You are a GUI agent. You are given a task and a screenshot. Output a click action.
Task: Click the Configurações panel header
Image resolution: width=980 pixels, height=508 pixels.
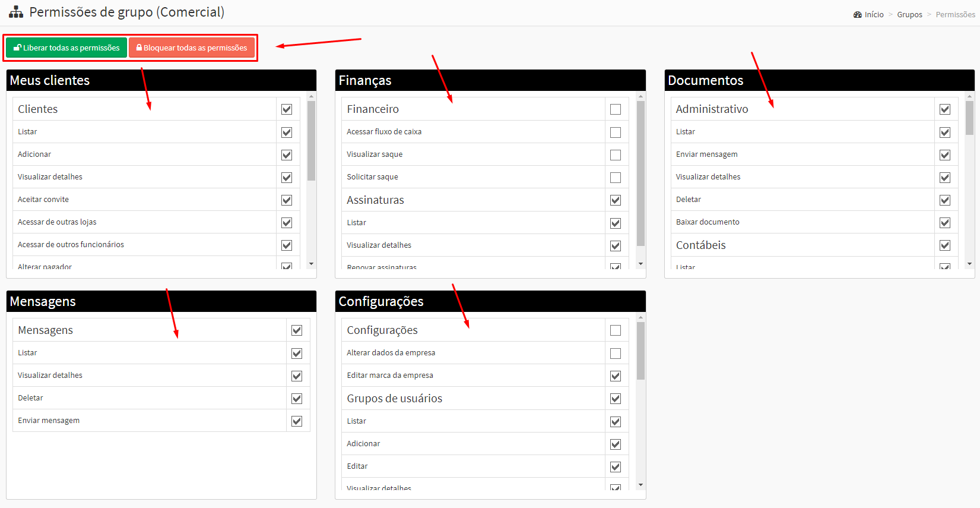(x=490, y=301)
